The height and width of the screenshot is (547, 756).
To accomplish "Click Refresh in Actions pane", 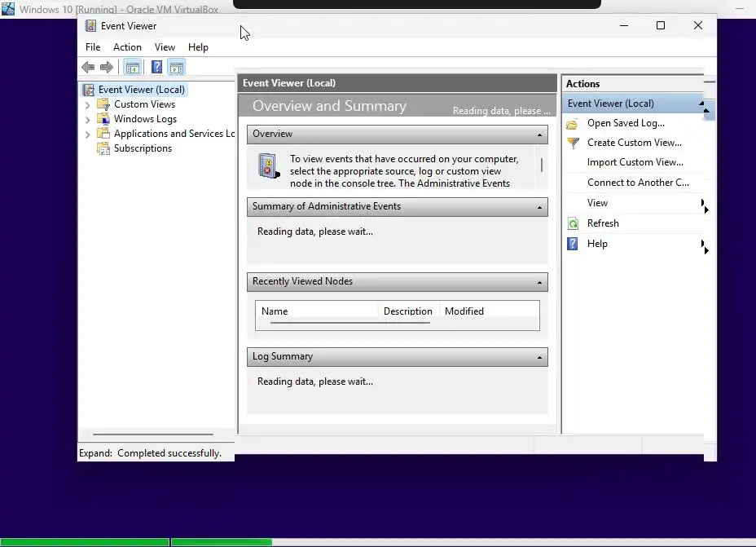I will (x=603, y=223).
